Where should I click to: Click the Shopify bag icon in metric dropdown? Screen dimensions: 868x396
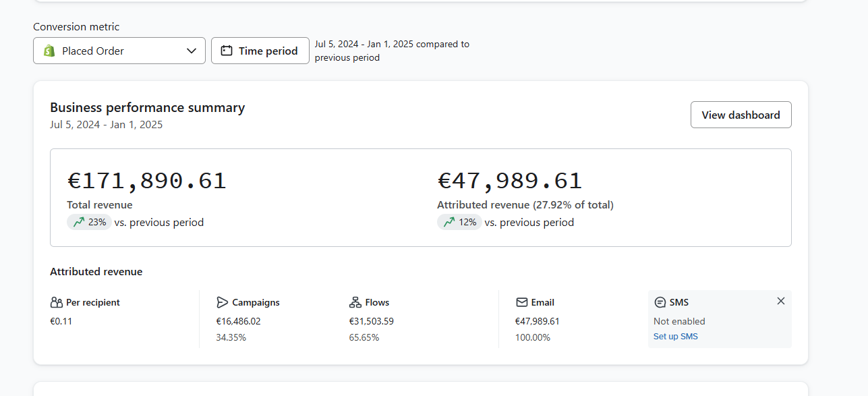pos(49,51)
